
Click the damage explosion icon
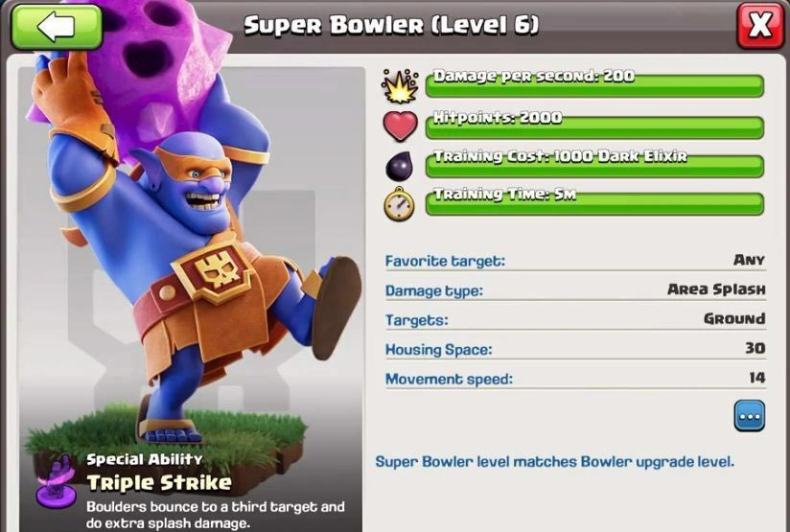(400, 85)
